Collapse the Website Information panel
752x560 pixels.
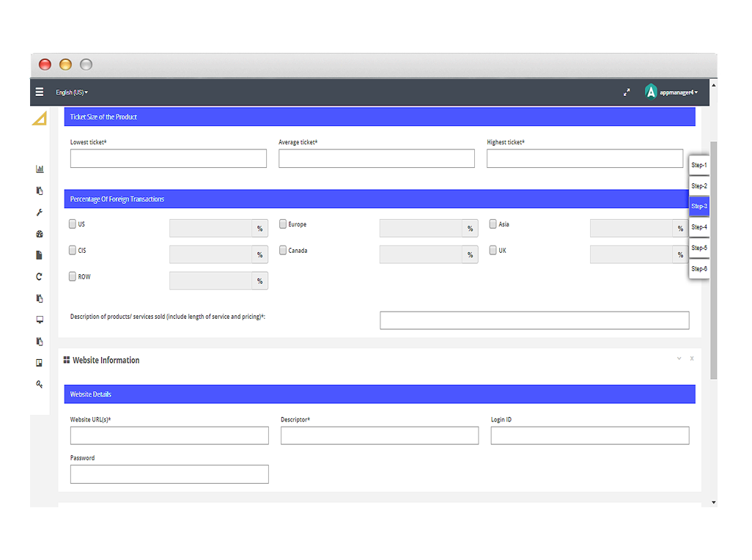[678, 358]
